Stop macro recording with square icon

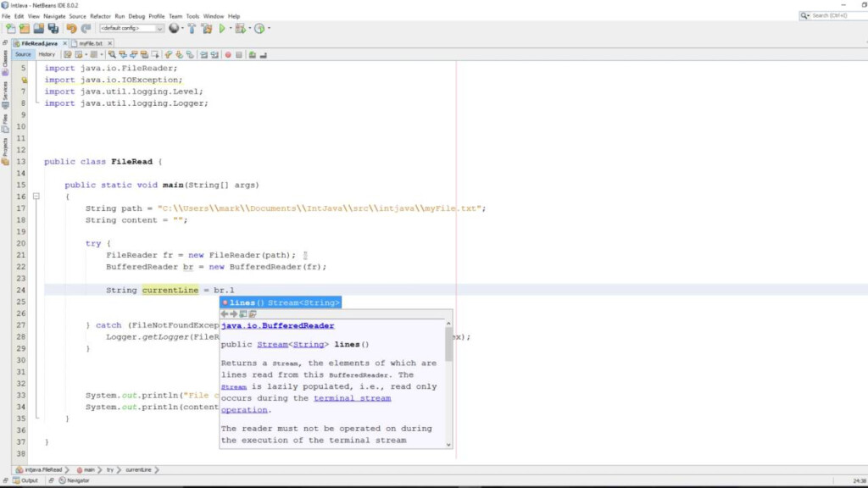pos(238,55)
